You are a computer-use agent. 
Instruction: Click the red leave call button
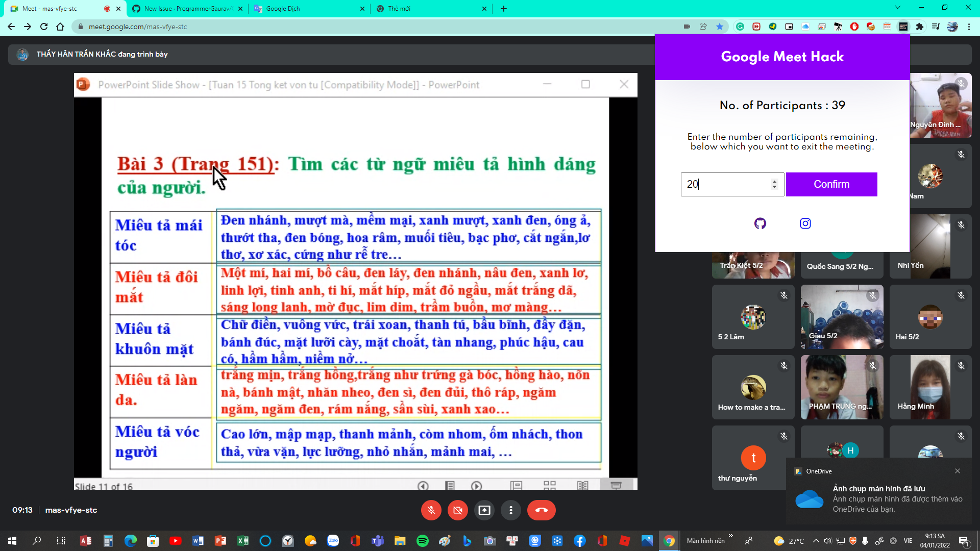[x=541, y=510]
